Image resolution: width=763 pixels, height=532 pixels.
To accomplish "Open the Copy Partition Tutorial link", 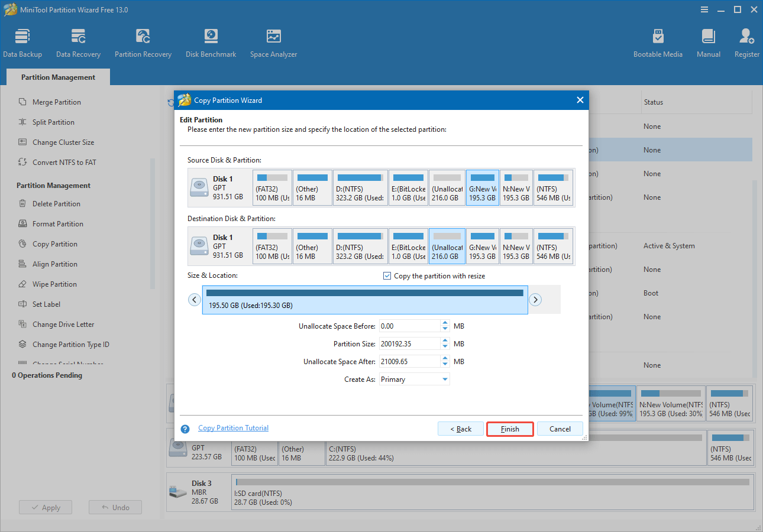I will [x=233, y=428].
